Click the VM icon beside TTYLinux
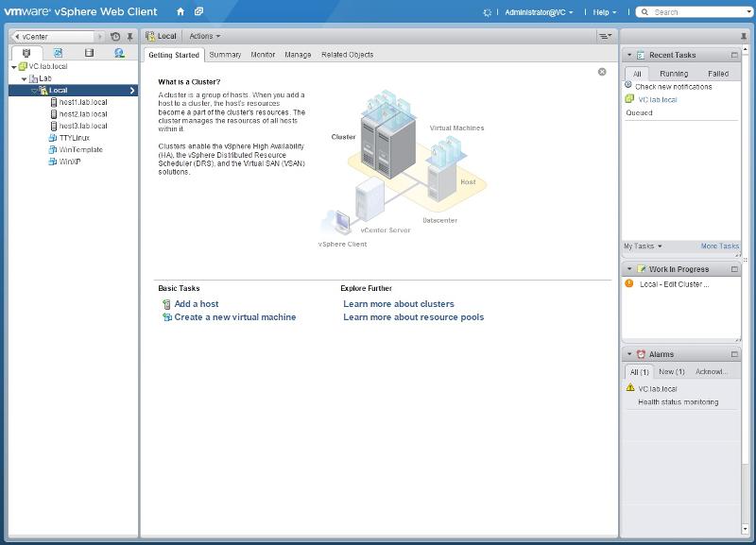The height and width of the screenshot is (545, 756). click(x=53, y=138)
